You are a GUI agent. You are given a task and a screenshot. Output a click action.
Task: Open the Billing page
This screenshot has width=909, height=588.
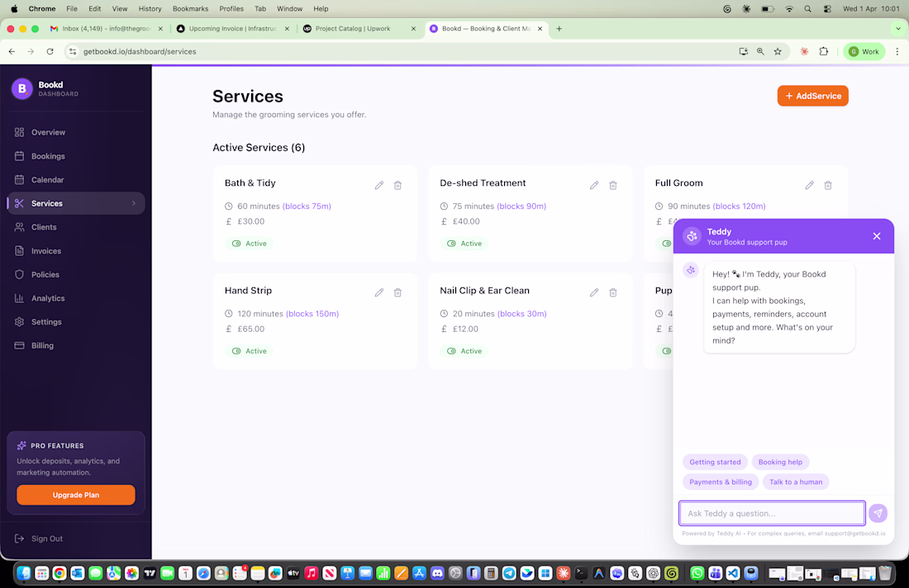click(76, 346)
